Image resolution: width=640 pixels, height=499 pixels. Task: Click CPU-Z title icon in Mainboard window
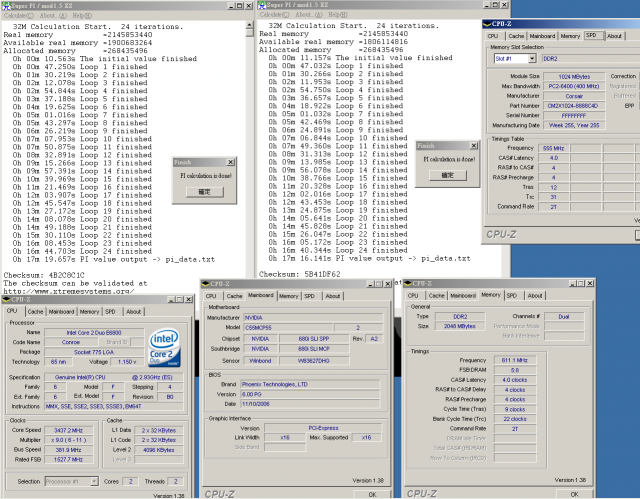click(205, 284)
